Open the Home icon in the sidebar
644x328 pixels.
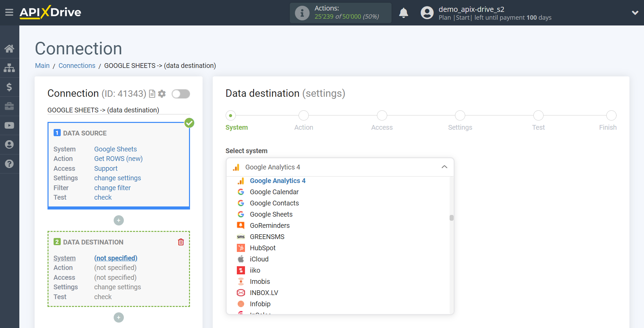tap(10, 48)
